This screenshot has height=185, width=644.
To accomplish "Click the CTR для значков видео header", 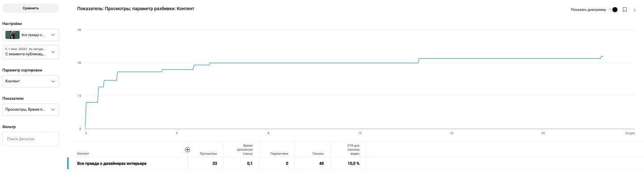I will coord(353,150).
